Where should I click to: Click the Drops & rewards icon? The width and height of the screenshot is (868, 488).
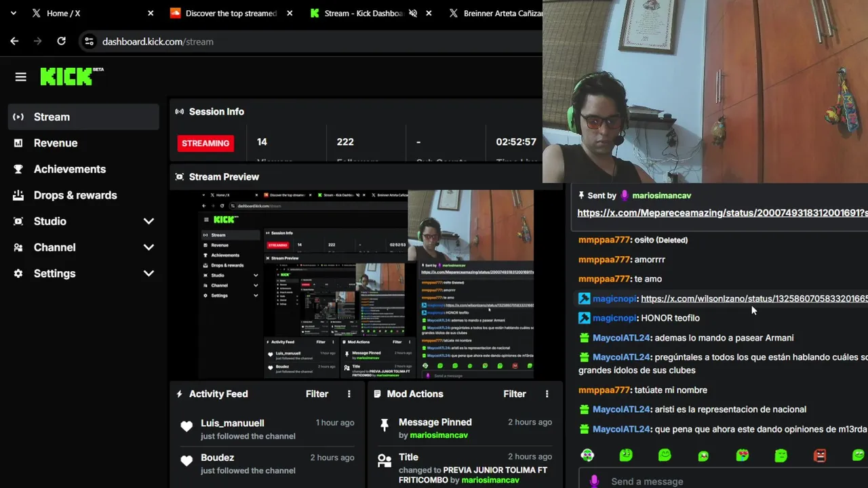(18, 195)
